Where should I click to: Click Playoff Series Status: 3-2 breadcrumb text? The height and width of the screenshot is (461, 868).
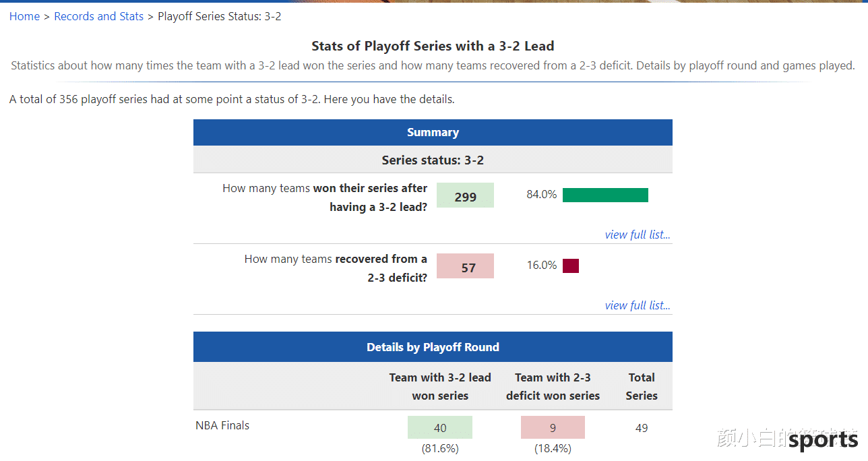point(219,16)
